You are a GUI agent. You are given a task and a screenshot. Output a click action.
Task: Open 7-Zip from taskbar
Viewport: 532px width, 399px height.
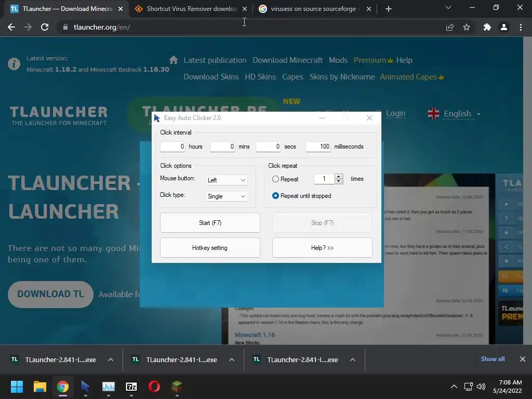point(131,387)
